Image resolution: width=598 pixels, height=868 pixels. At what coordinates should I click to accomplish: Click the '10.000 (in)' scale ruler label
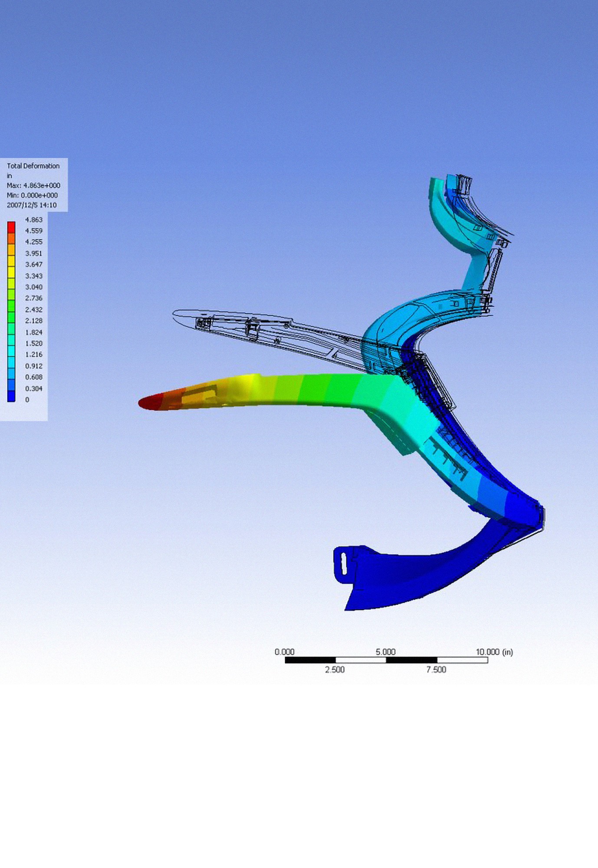click(x=494, y=652)
